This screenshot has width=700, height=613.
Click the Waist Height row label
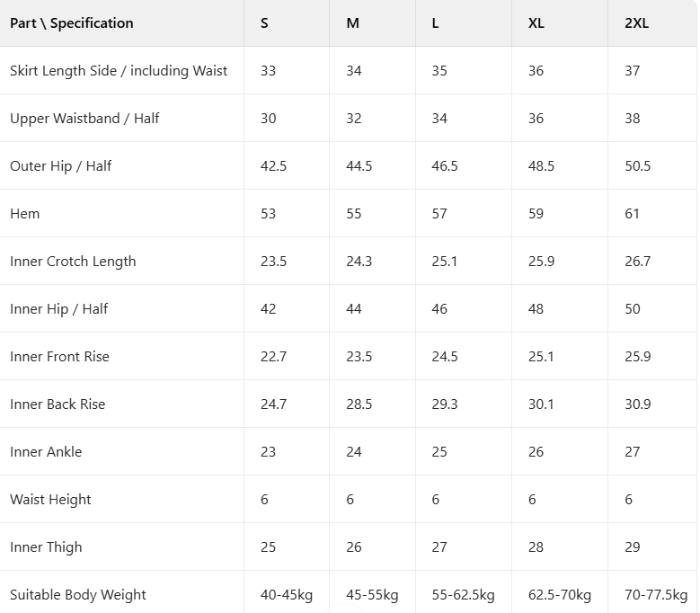(50, 500)
